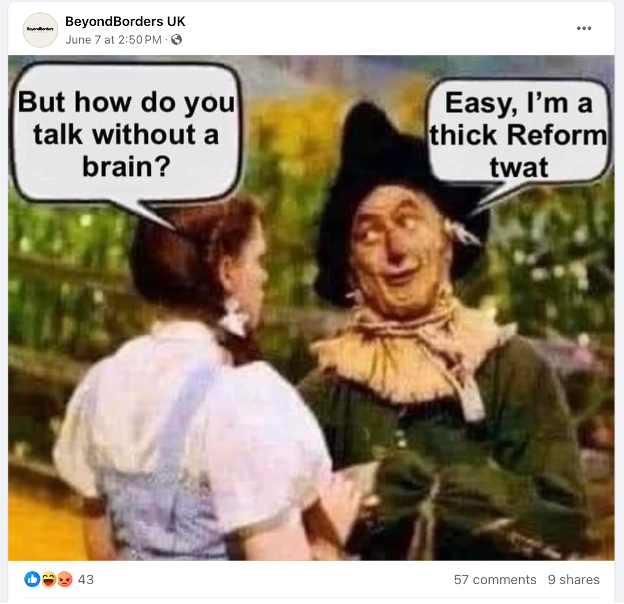Open the June 7 at 2:50 PM timestamp
Screen dimensions: 624x604
point(113,40)
